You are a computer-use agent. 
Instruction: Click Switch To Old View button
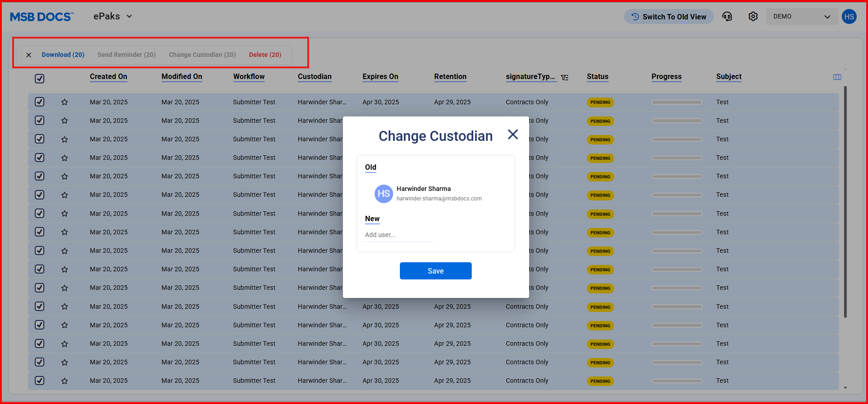tap(669, 17)
